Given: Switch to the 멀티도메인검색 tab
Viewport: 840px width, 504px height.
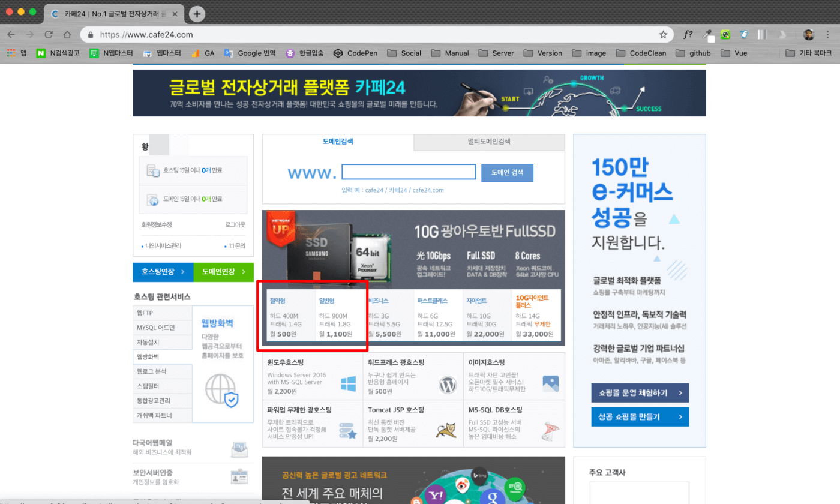Looking at the screenshot, I should pyautogui.click(x=489, y=142).
